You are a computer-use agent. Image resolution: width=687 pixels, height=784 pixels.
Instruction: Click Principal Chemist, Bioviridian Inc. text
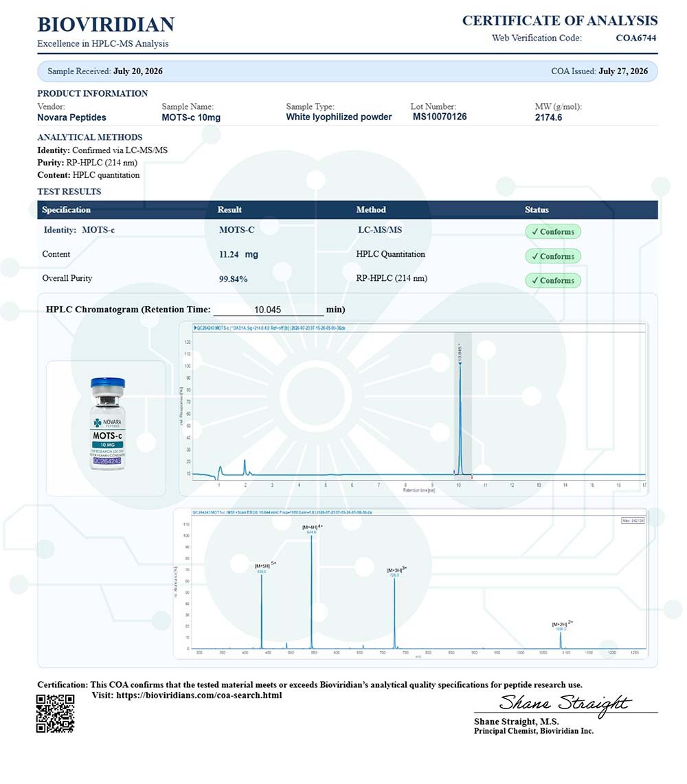[533, 731]
